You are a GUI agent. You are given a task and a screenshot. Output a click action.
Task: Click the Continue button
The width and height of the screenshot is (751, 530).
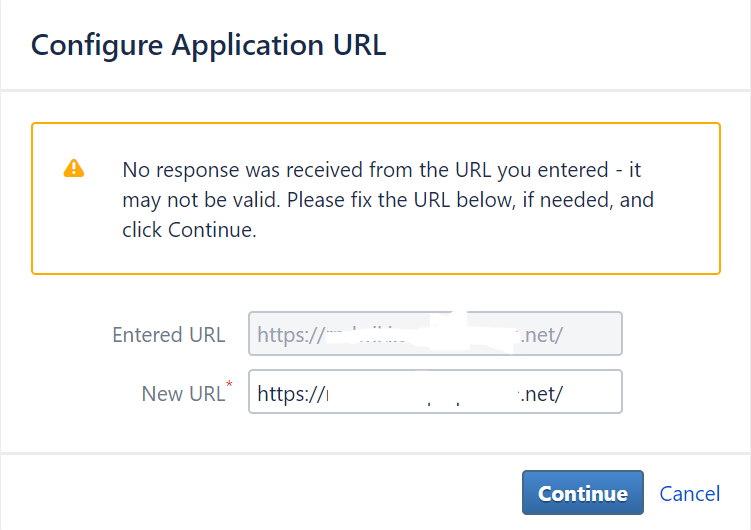(582, 493)
